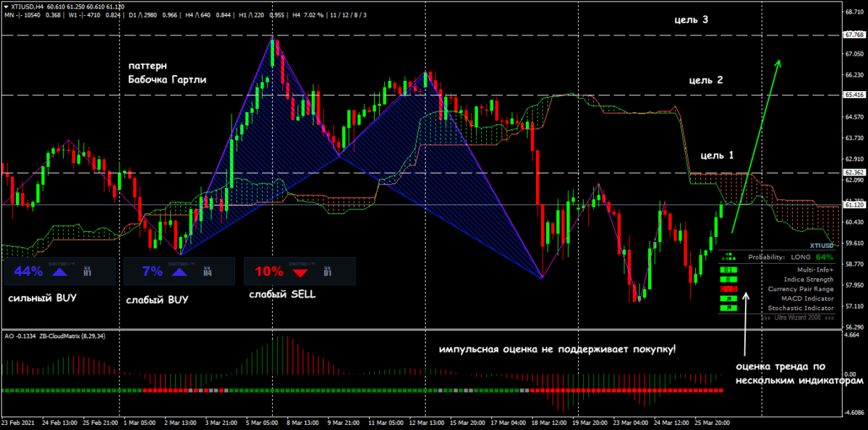Click the 67.768 price level marker
868x430 pixels.
[854, 35]
